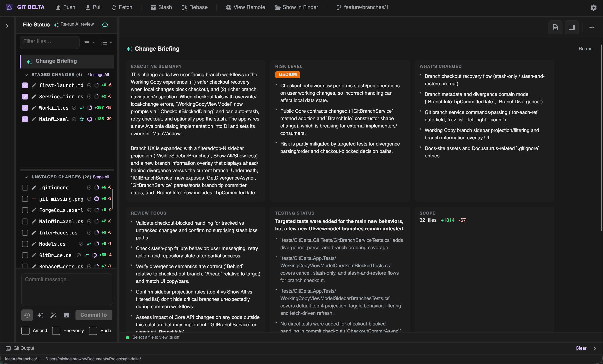603x364 pixels.
Task: Click the star icon on MainW…xaml row
Action: (x=82, y=119)
